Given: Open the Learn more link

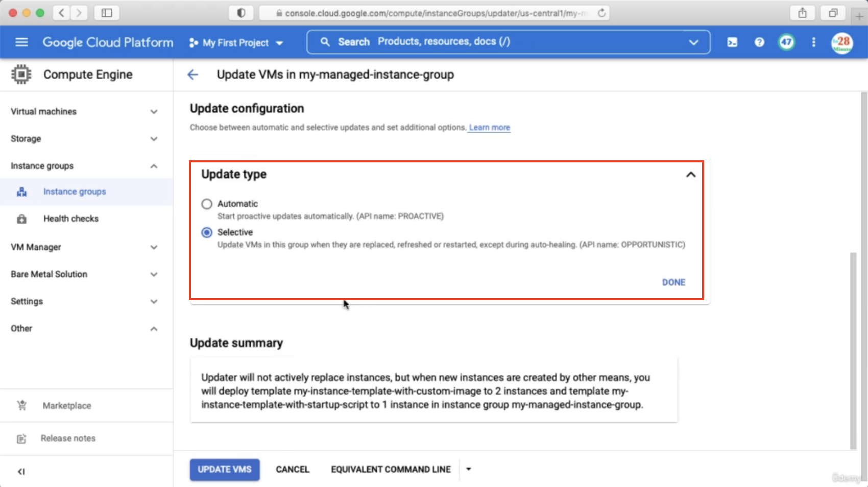Looking at the screenshot, I should click(x=490, y=127).
